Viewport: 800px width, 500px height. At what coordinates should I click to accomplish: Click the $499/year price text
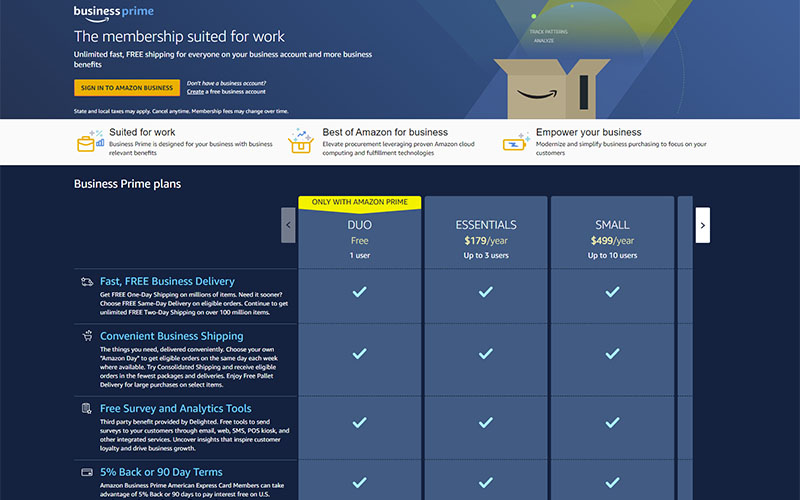pos(612,241)
